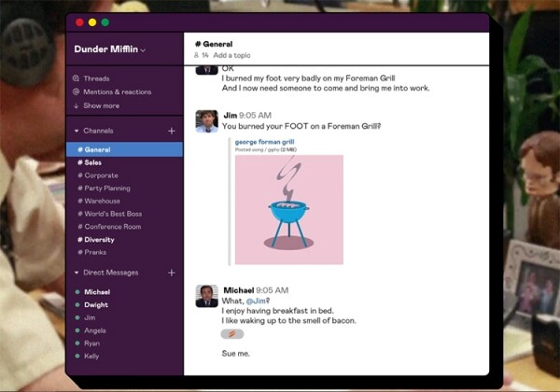Start a new direct message with plus icon
Screen dimensions: 560x392
pos(171,273)
